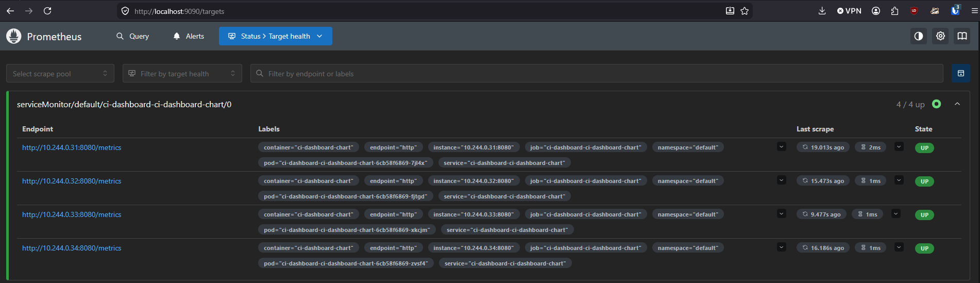Image resolution: width=980 pixels, height=283 pixels.
Task: Expand labels for the 10.244.0.31 target
Action: [782, 147]
